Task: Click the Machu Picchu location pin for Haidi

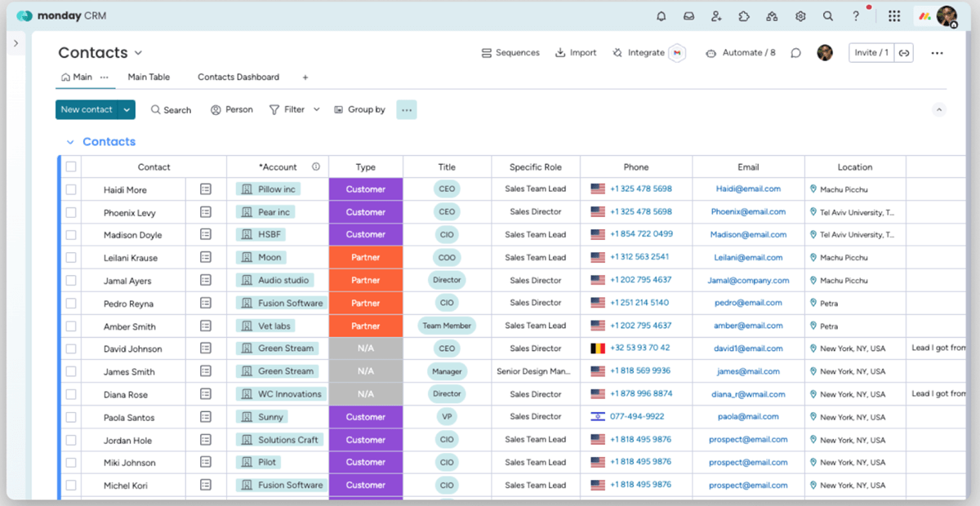Action: [x=813, y=189]
